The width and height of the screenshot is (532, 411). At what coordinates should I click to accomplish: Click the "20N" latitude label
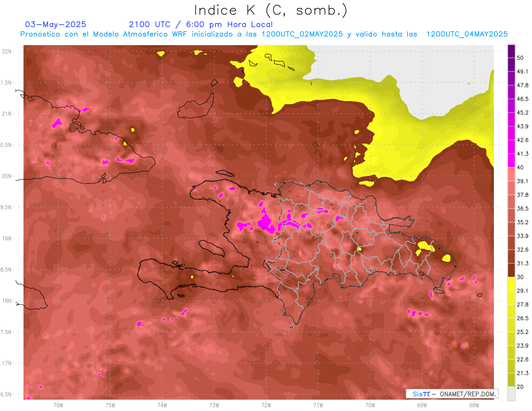click(7, 176)
